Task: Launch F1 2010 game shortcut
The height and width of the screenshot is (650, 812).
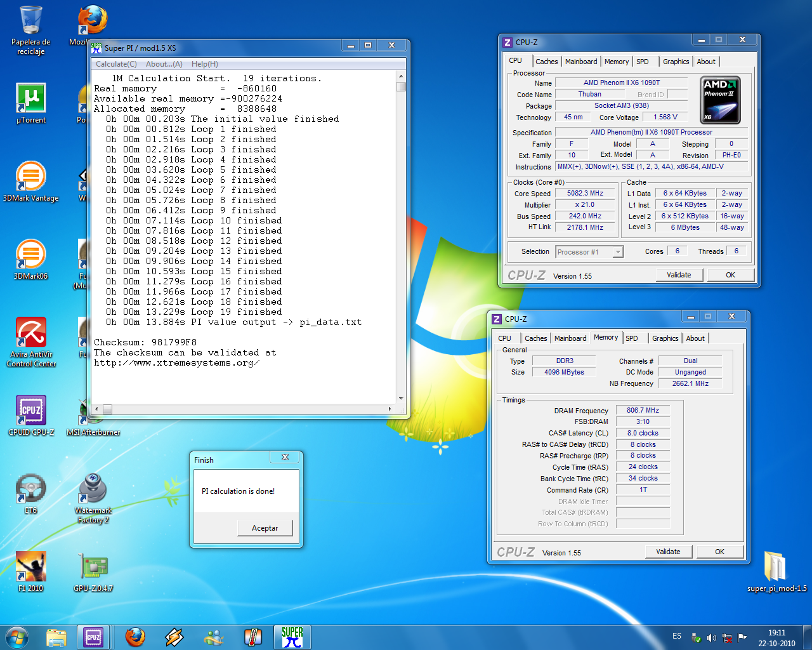Action: click(x=30, y=572)
